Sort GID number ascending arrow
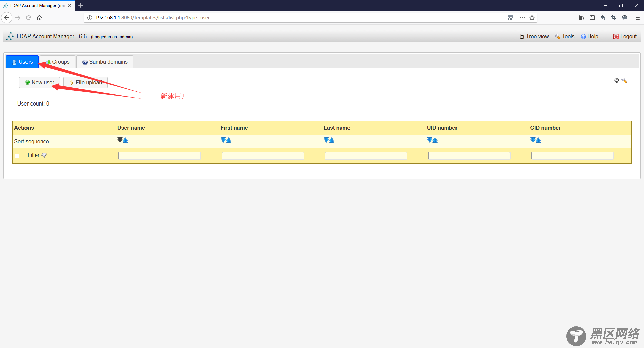Viewport: 644px width, 348px height. pos(538,140)
